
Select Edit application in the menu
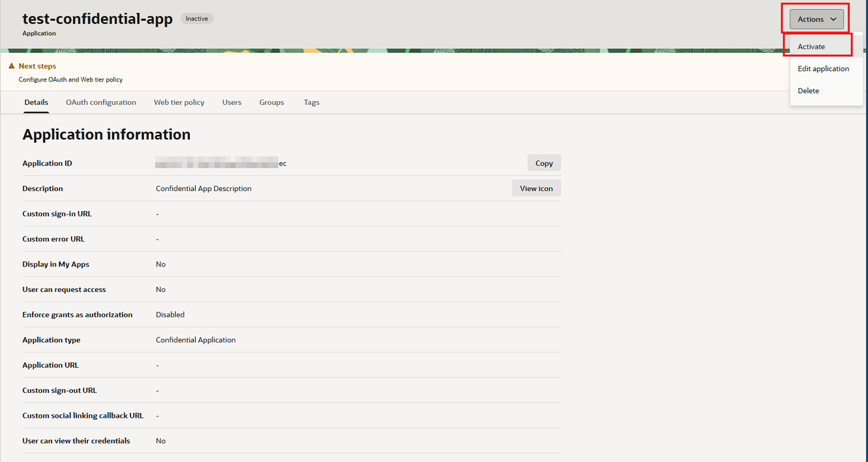coord(823,68)
